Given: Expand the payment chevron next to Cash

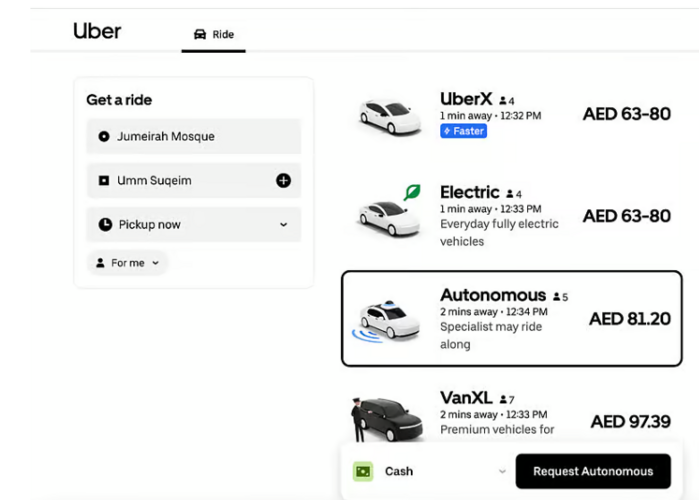Looking at the screenshot, I should click(502, 471).
